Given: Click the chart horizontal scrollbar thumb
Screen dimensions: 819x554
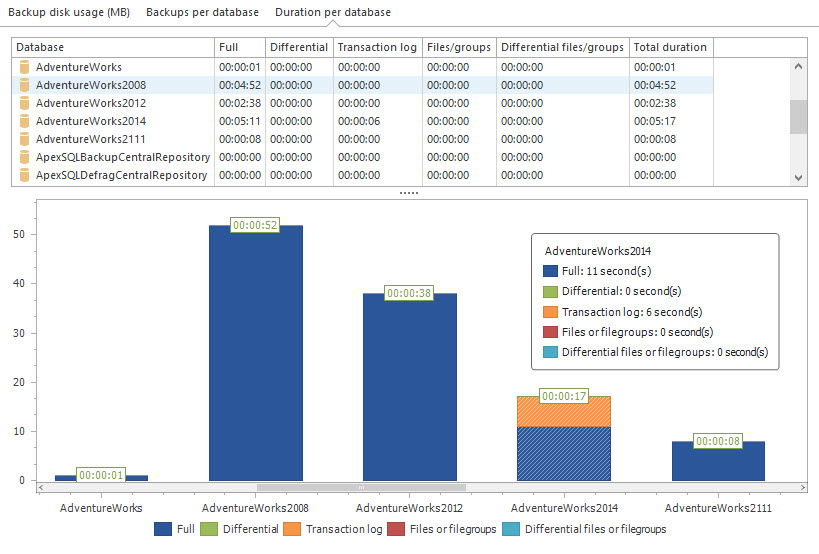Looking at the screenshot, I should coord(361,487).
